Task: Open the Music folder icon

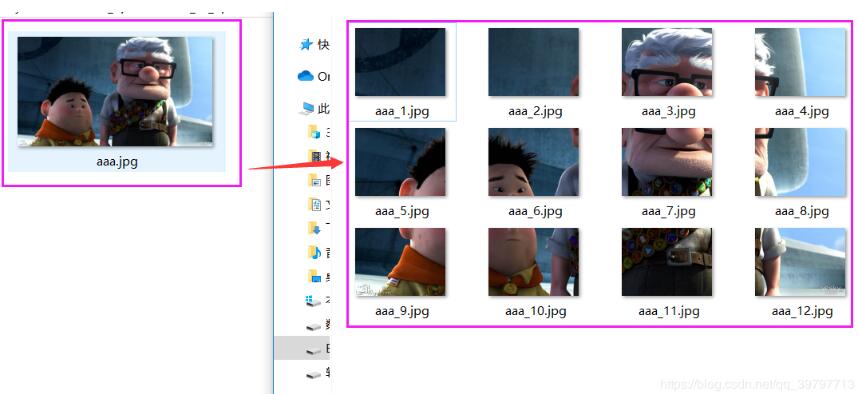Action: [314, 252]
